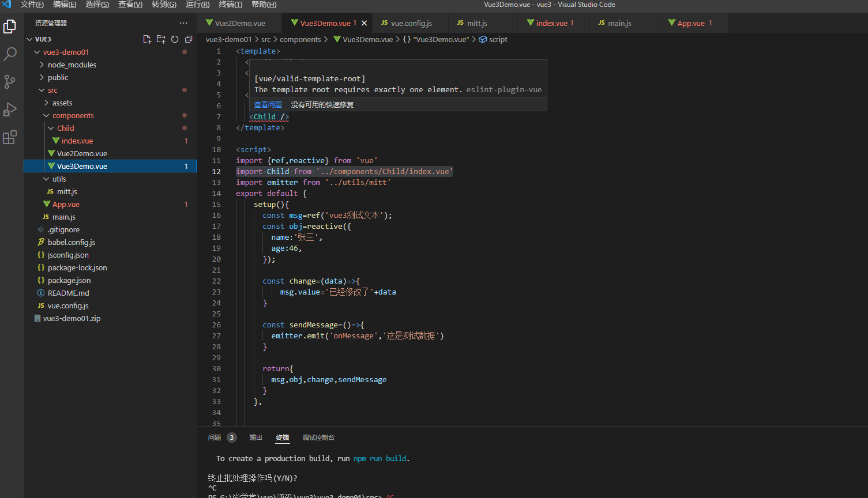This screenshot has width=868, height=498.
Task: Open the 终端(T) menu
Action: [x=231, y=5]
